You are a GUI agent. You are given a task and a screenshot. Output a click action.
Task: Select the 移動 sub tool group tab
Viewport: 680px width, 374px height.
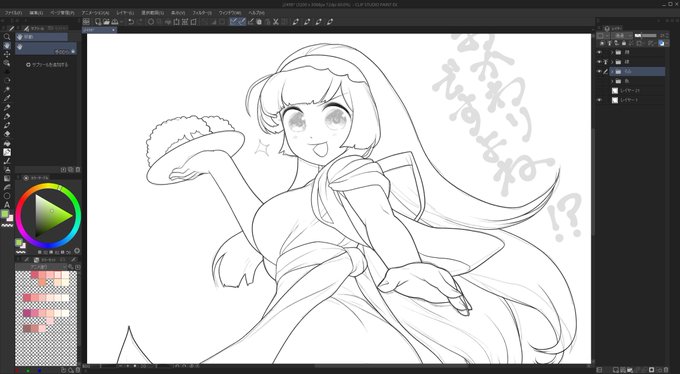(x=42, y=37)
